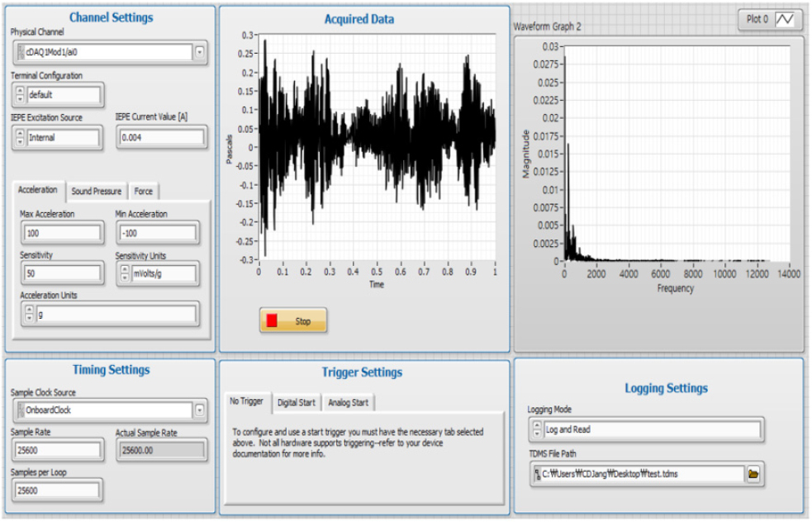This screenshot has width=812, height=522.
Task: Click the Sample Rate input field
Action: pyautogui.click(x=58, y=450)
